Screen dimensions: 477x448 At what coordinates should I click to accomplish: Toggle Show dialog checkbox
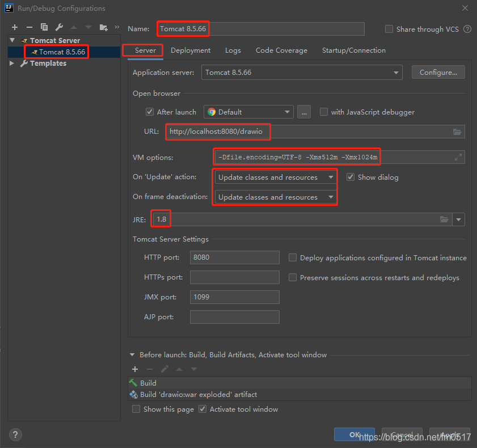coord(351,177)
